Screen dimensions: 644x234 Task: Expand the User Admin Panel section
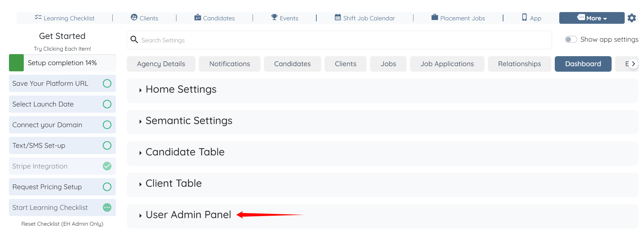[188, 215]
